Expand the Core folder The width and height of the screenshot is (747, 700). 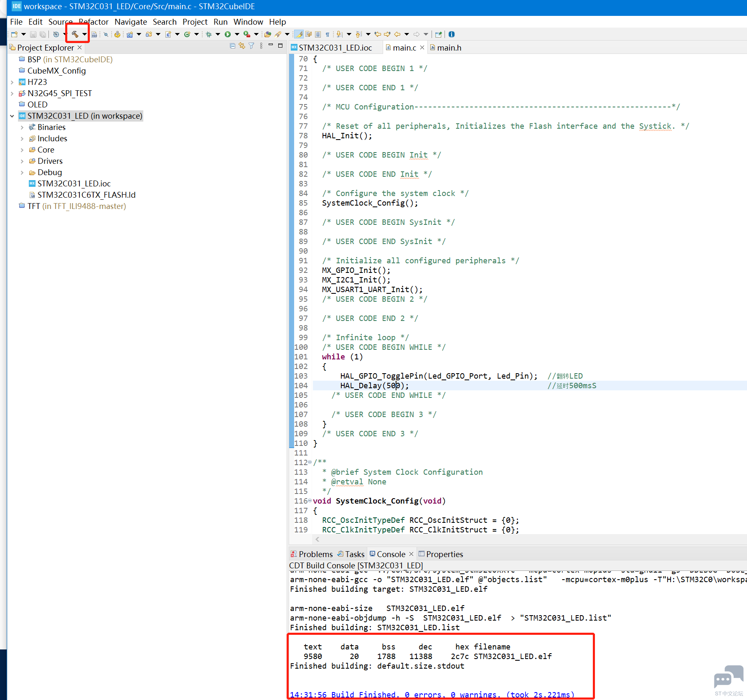(22, 150)
